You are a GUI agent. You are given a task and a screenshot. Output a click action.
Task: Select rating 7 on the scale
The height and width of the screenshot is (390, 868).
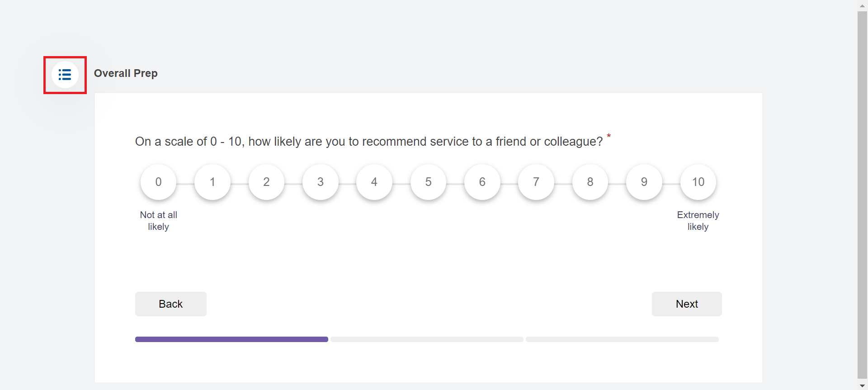click(536, 182)
